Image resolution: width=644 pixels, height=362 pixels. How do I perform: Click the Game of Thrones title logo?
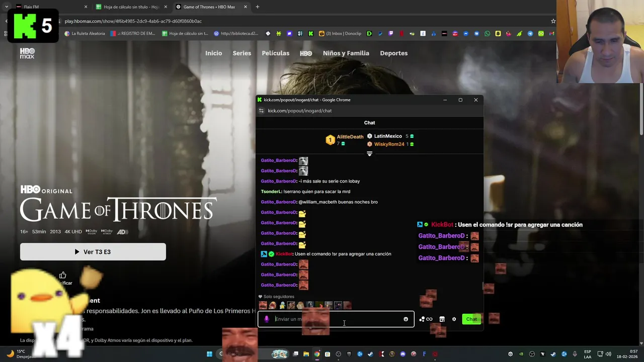[118, 209]
